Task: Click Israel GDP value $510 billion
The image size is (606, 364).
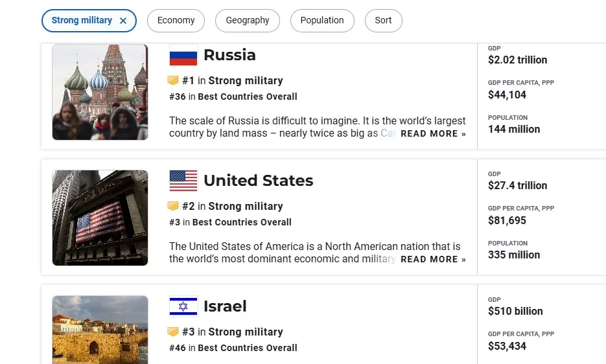Action: [x=515, y=311]
